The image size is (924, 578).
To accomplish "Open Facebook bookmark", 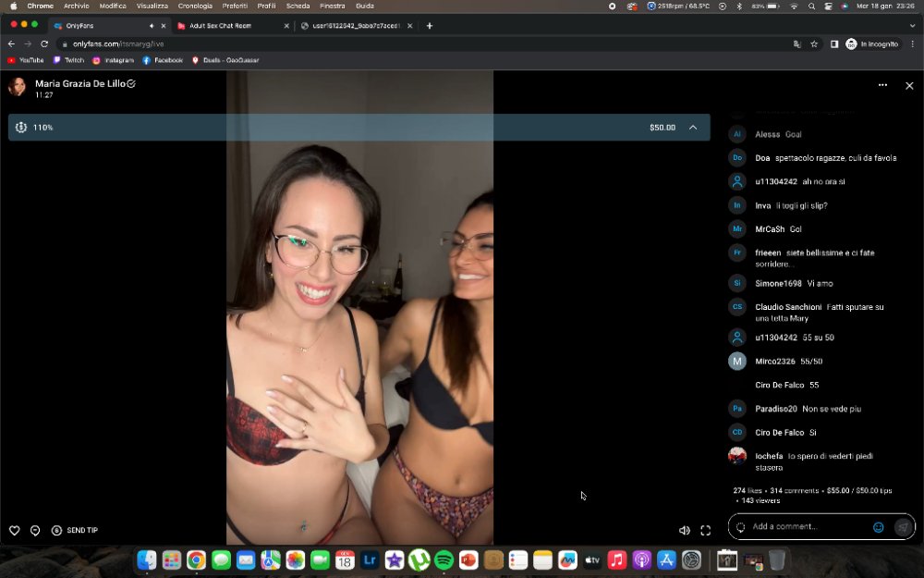I will 163,60.
